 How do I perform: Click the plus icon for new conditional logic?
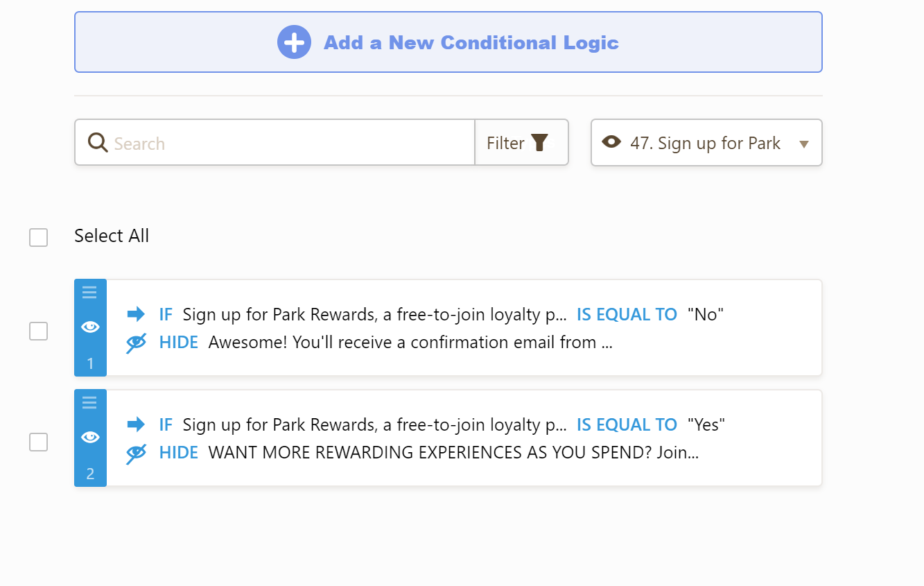pyautogui.click(x=294, y=42)
